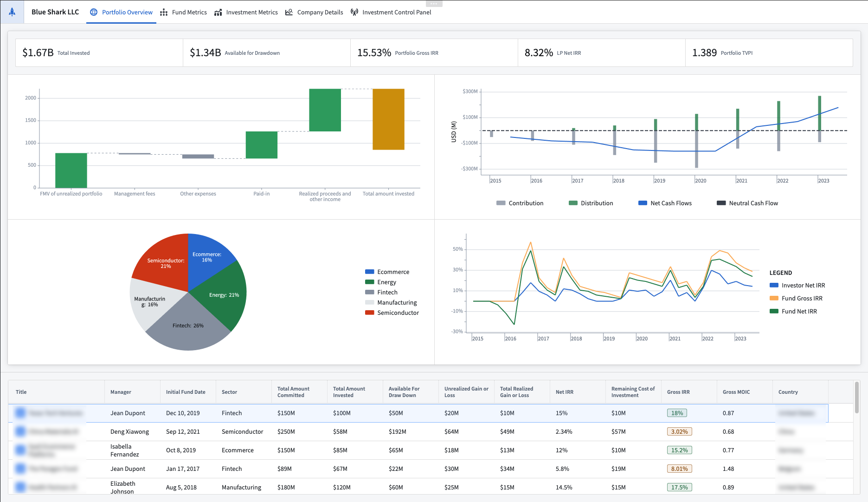Click the growth chart icon beside Investment Metrics
868x502 pixels.
click(x=218, y=12)
